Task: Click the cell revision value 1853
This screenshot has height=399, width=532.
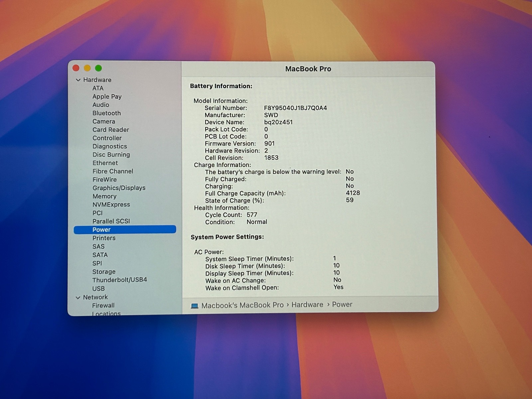Action: (271, 158)
